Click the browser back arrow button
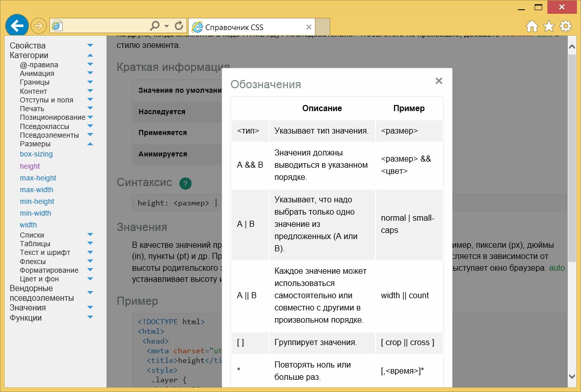Viewport: 581px width, 392px height. (x=17, y=25)
